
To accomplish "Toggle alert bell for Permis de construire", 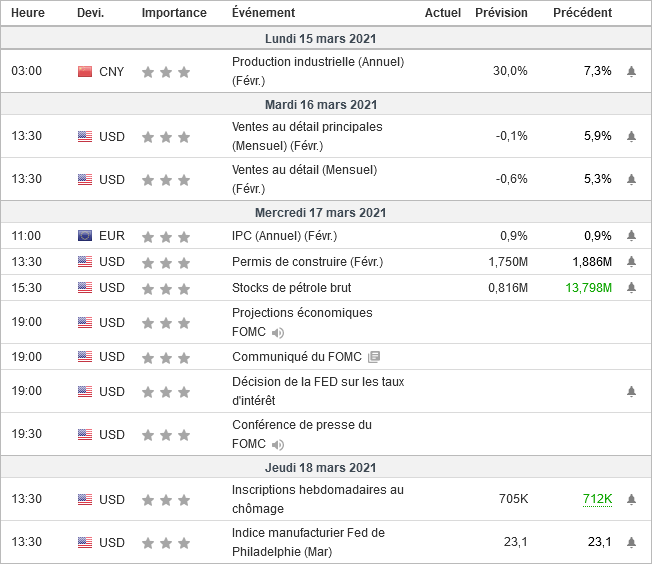I will 631,262.
